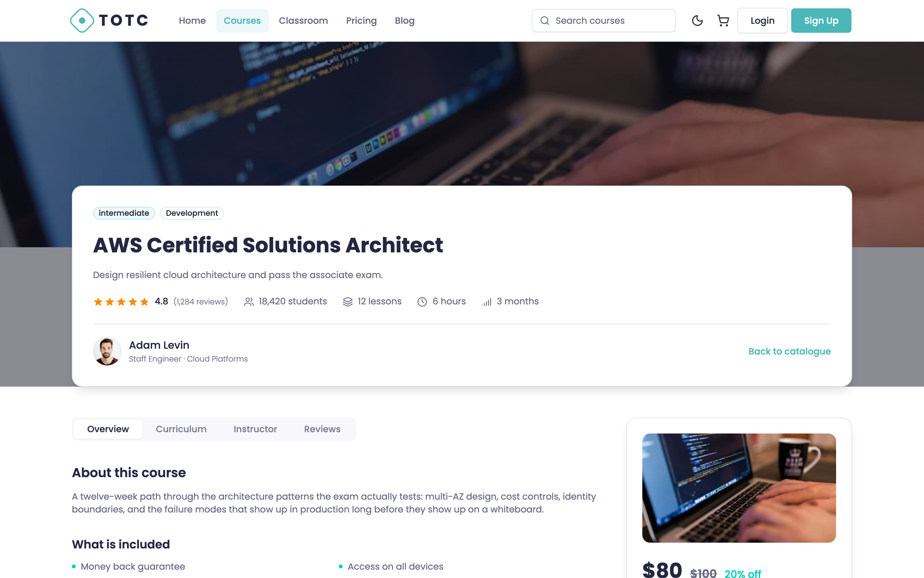Switch to the Instructor tab
Viewport: 924px width, 578px height.
click(255, 429)
